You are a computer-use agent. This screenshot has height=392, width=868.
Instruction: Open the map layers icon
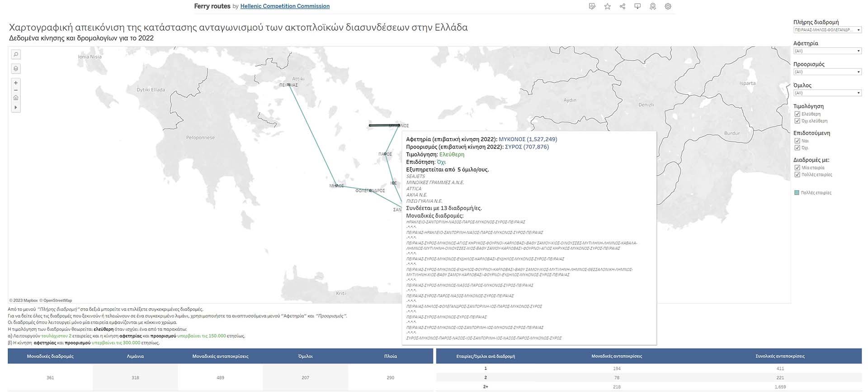16,69
